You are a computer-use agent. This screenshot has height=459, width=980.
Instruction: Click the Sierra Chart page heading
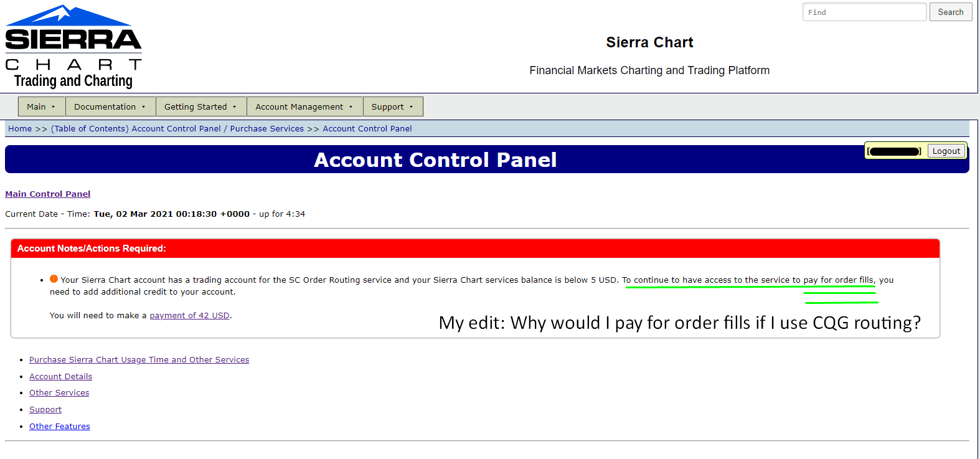(x=649, y=42)
